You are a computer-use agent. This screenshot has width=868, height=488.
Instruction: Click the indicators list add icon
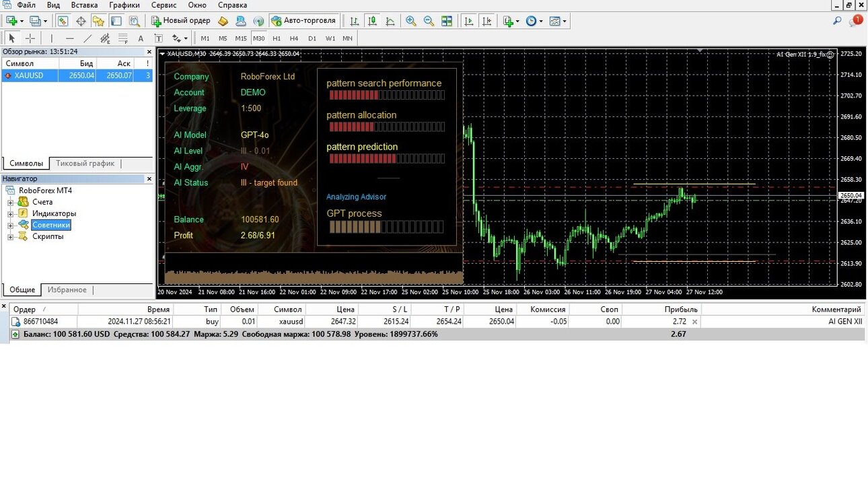coord(509,21)
